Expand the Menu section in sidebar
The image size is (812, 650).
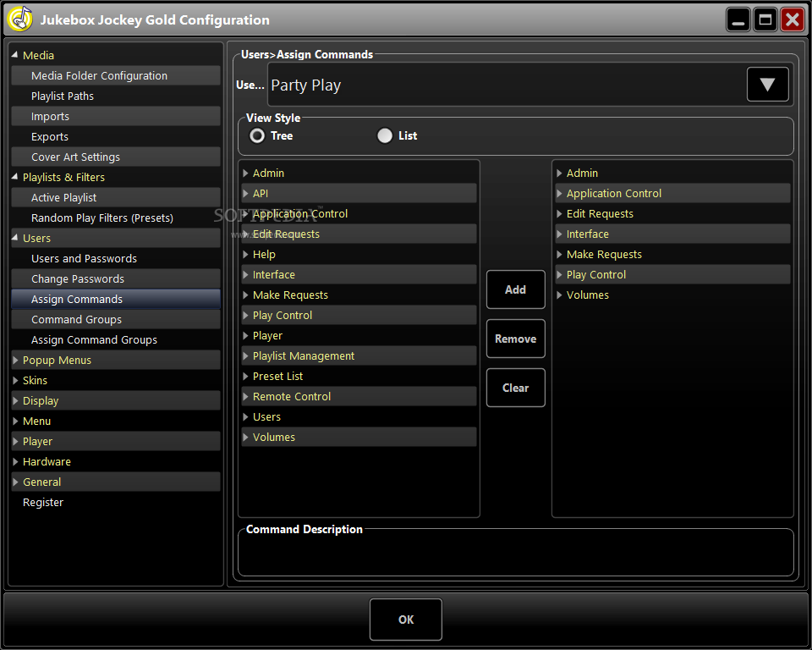15,421
